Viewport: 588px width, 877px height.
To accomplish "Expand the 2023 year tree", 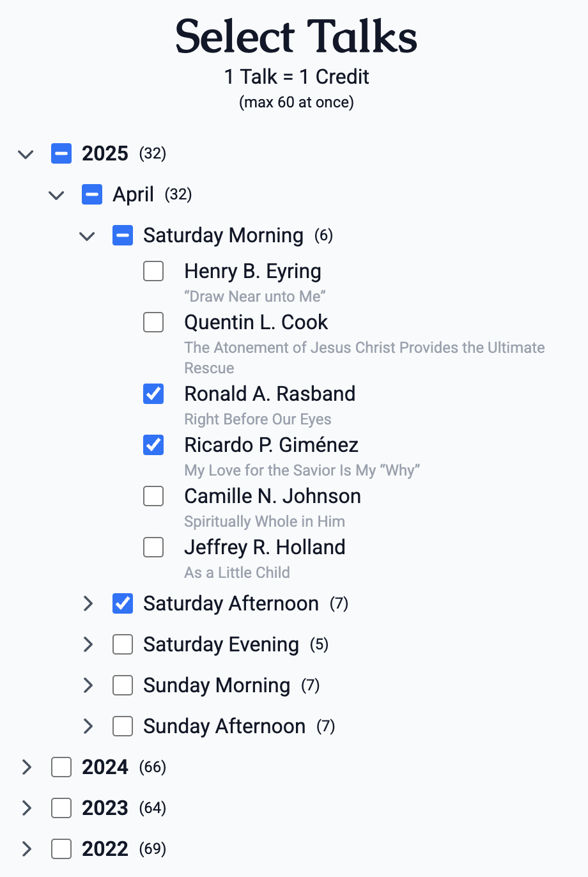I will click(x=26, y=808).
